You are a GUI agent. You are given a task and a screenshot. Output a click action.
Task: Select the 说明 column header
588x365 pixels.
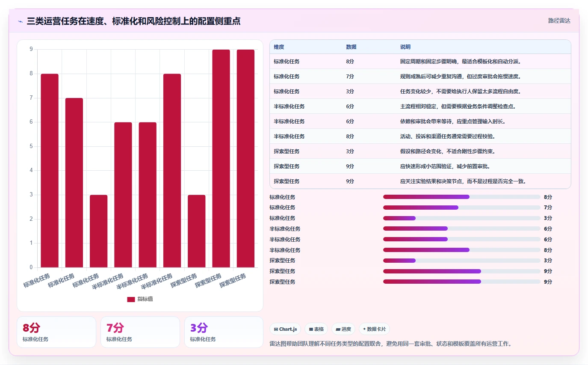[x=405, y=47]
